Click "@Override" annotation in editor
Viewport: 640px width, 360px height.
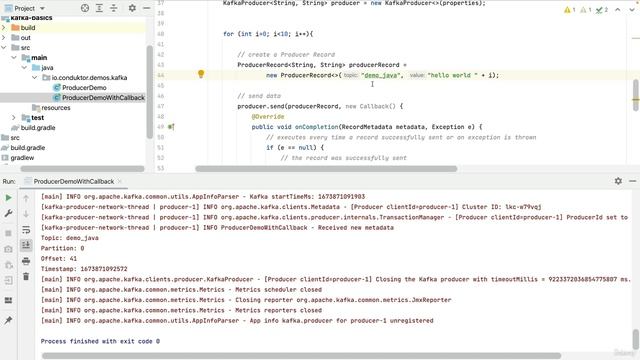click(x=268, y=117)
